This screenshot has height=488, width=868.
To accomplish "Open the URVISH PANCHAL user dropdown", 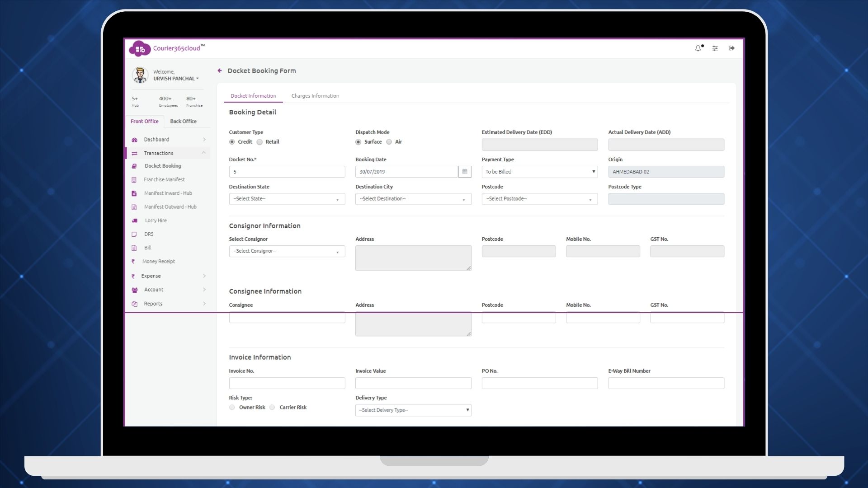I will point(176,79).
